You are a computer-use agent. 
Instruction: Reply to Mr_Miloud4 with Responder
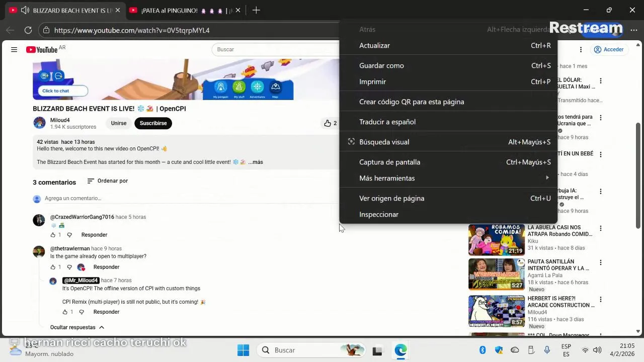point(106,312)
